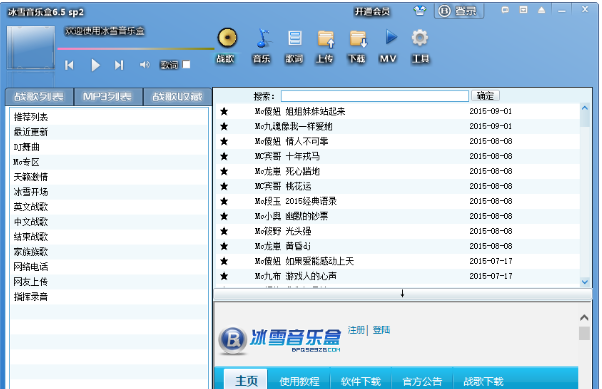Click song list scrollbar down arrow
602x389 pixels.
point(585,282)
